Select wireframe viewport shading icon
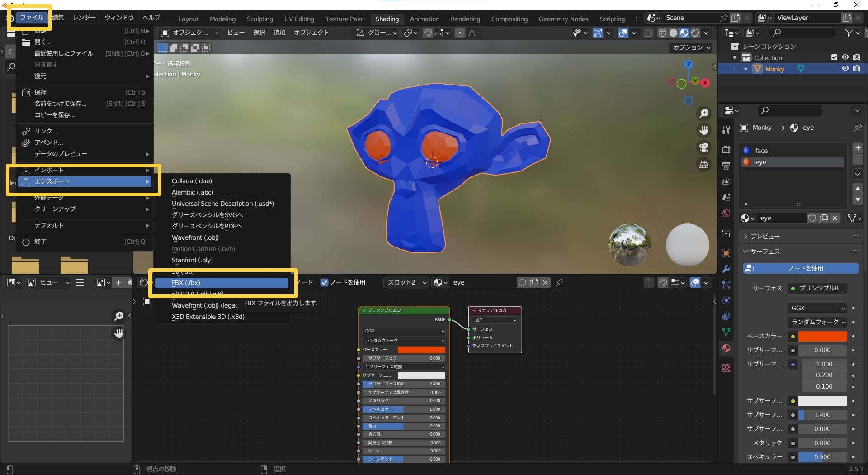The image size is (868, 475). (x=662, y=33)
